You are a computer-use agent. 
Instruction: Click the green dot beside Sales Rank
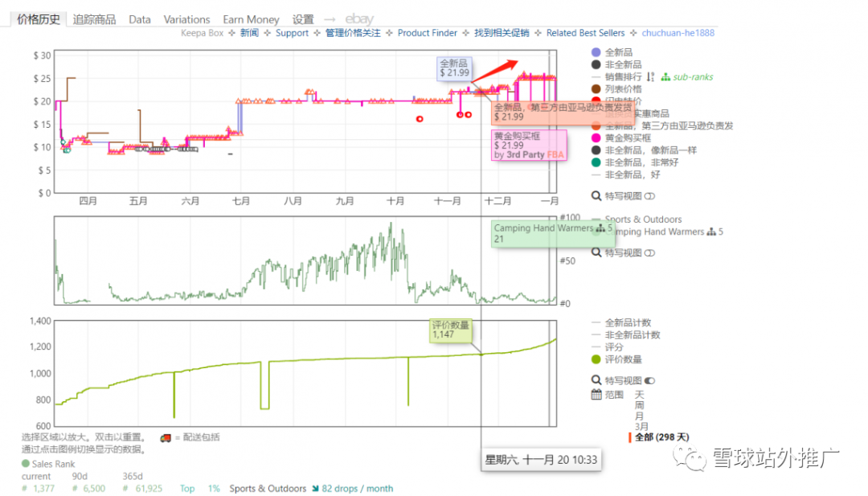pos(26,463)
